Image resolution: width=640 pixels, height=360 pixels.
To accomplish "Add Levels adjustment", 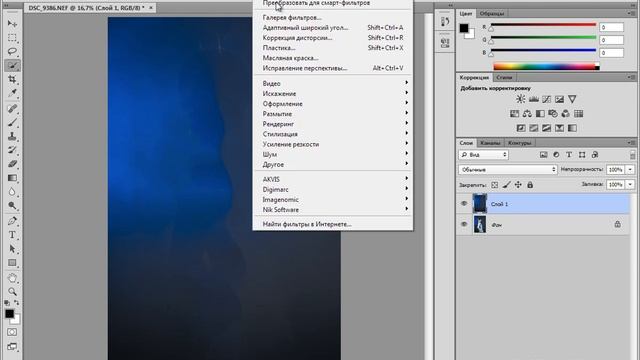I will 533,99.
